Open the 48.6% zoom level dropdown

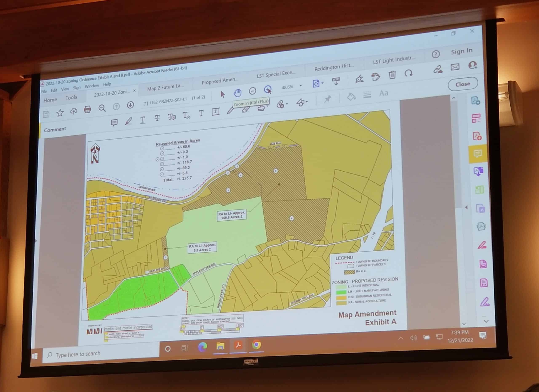coord(301,86)
